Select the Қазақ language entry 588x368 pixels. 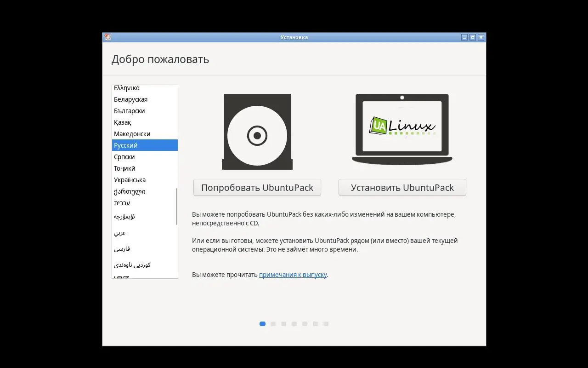pyautogui.click(x=145, y=122)
